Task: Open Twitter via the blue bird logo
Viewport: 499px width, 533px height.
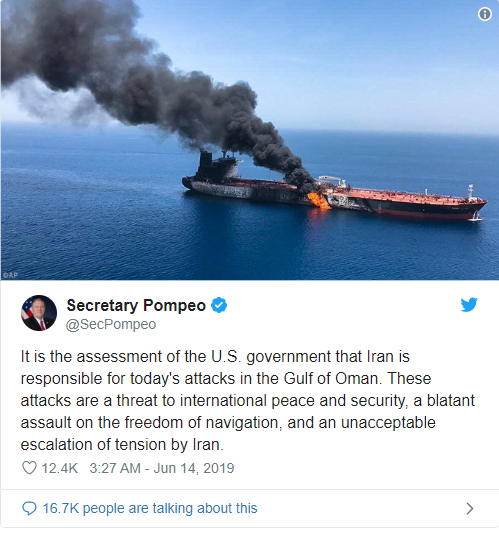Action: click(469, 305)
